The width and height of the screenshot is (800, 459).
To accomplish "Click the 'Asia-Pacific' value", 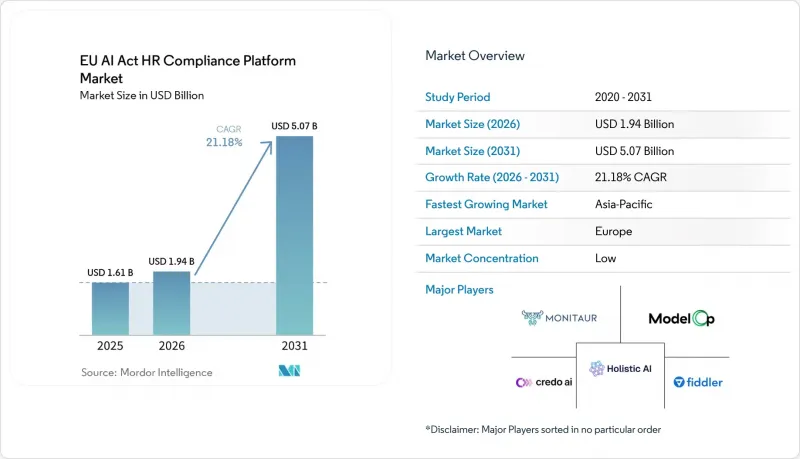I will (x=623, y=204).
